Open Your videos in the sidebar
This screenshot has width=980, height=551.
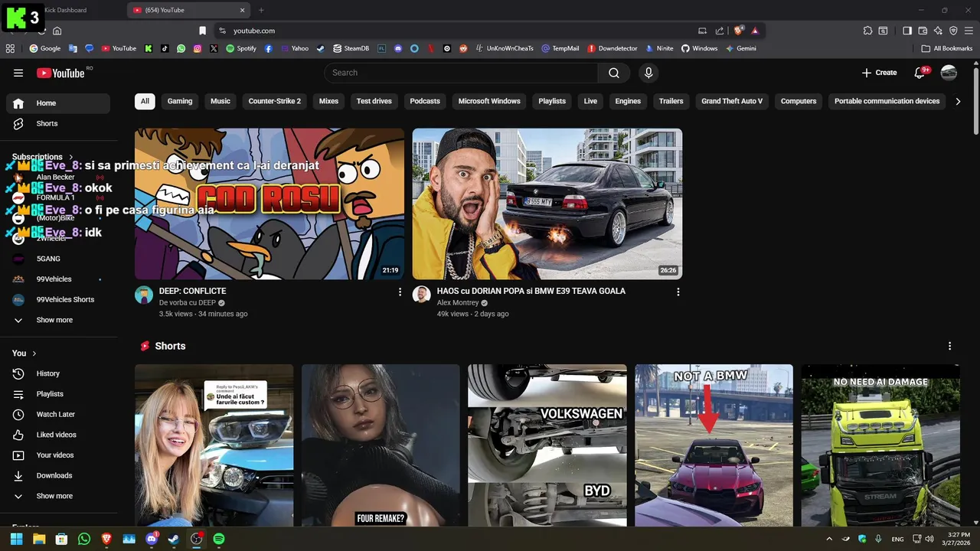tap(58, 455)
